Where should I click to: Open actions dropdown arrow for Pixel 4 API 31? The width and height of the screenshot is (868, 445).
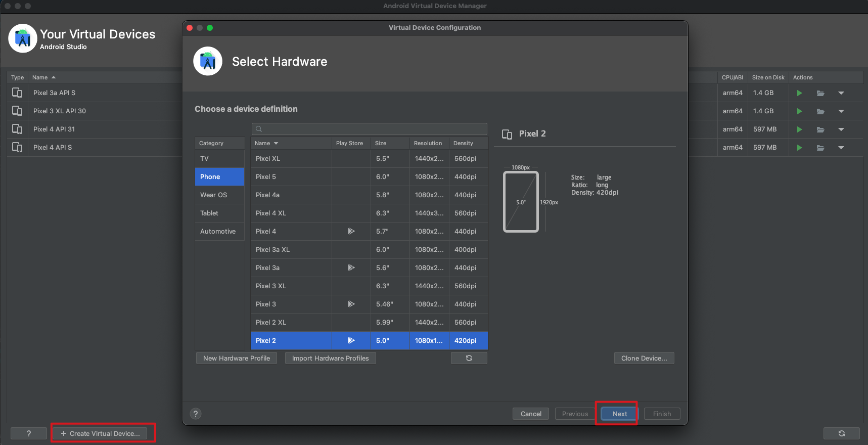pyautogui.click(x=841, y=129)
